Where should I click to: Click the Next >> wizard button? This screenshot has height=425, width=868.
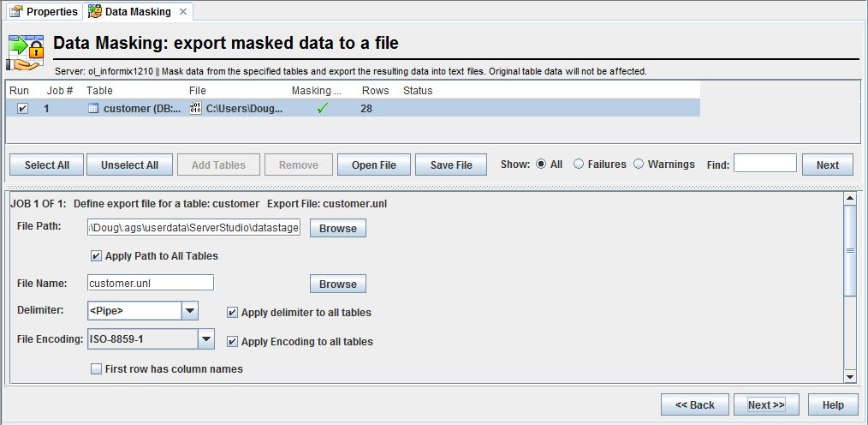click(765, 404)
